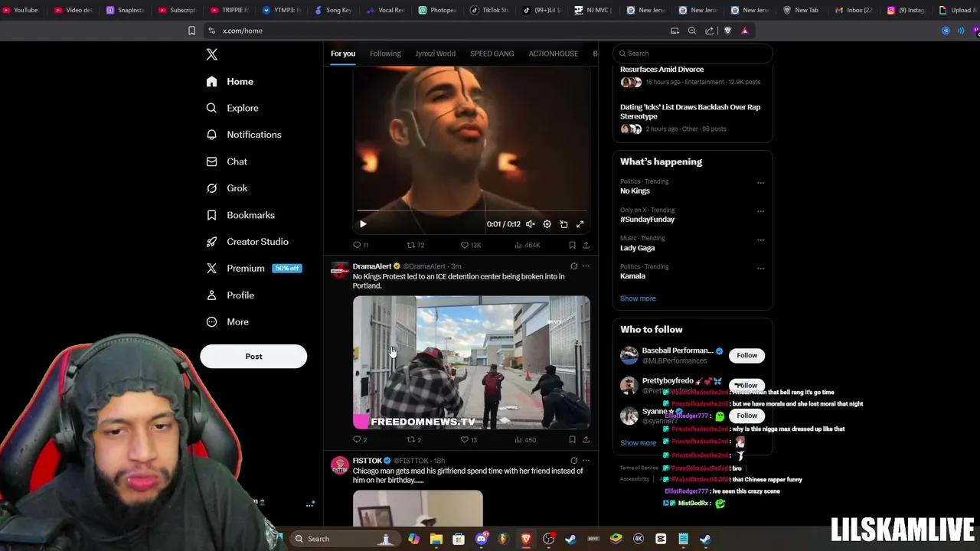Like the DramaAlert post
The width and height of the screenshot is (980, 551).
pos(469,439)
